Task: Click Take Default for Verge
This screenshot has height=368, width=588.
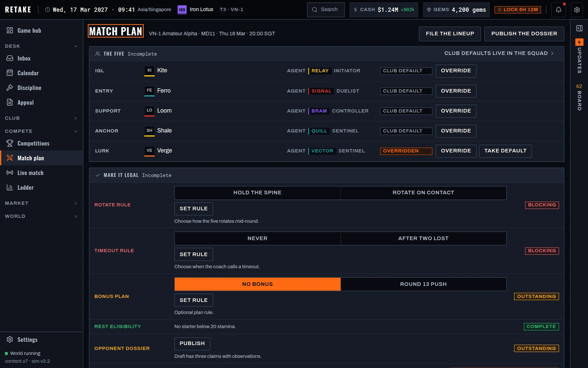Action: pos(505,151)
